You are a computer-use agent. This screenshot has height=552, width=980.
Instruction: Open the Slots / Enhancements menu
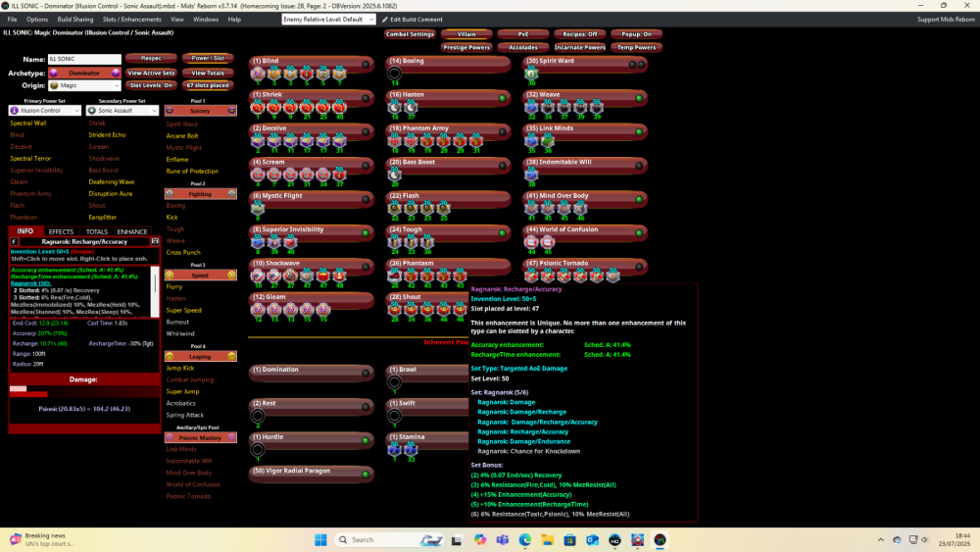131,20
